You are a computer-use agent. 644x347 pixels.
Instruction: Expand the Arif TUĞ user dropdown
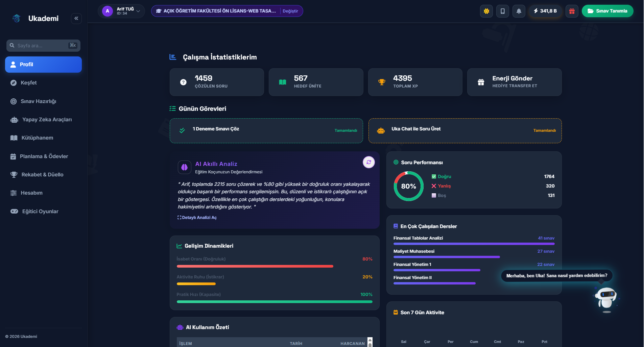point(121,11)
